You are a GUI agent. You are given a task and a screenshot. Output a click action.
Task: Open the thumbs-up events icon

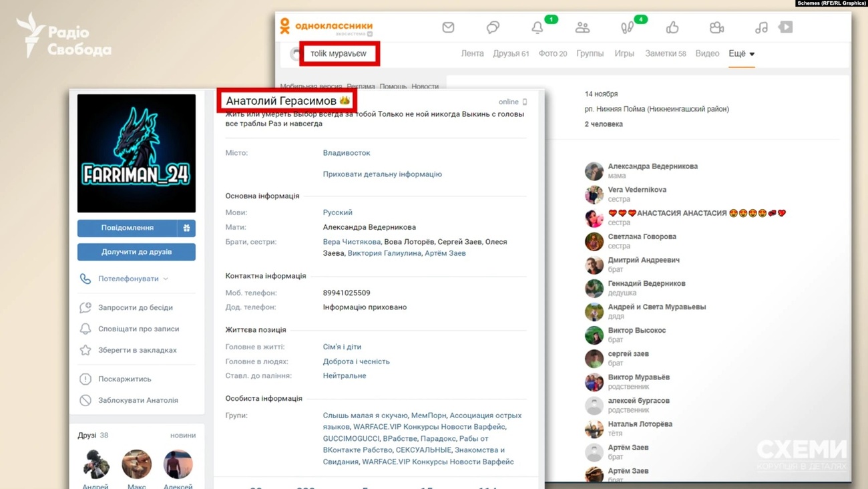672,27
